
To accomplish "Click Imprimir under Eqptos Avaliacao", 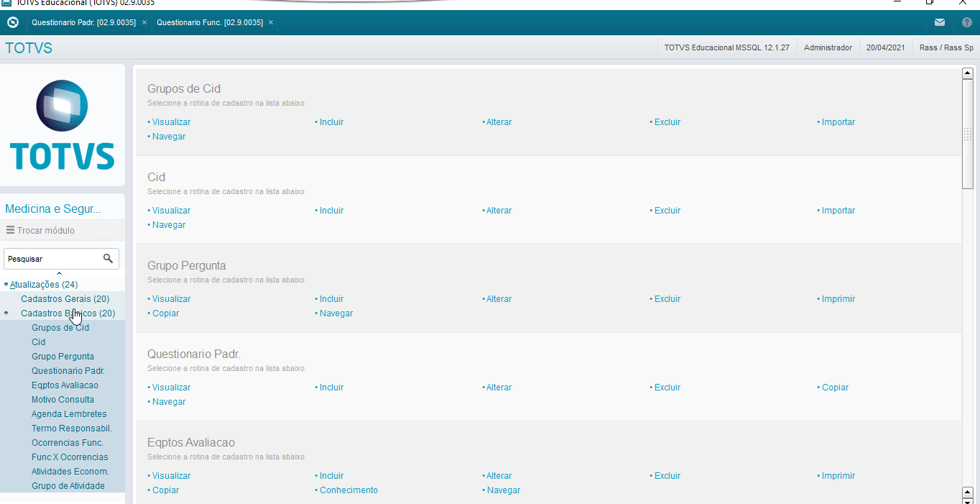I will point(838,476).
